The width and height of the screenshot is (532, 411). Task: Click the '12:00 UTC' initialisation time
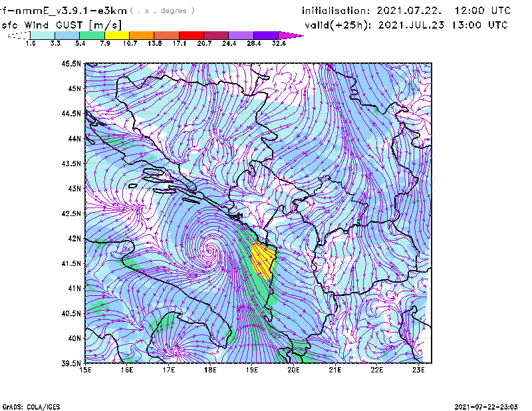(x=483, y=11)
